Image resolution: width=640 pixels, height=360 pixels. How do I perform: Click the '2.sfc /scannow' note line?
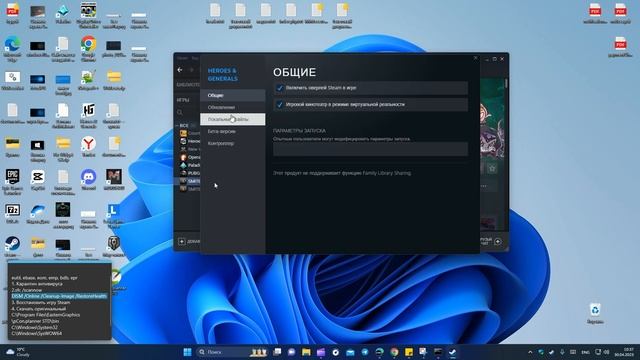click(x=27, y=290)
